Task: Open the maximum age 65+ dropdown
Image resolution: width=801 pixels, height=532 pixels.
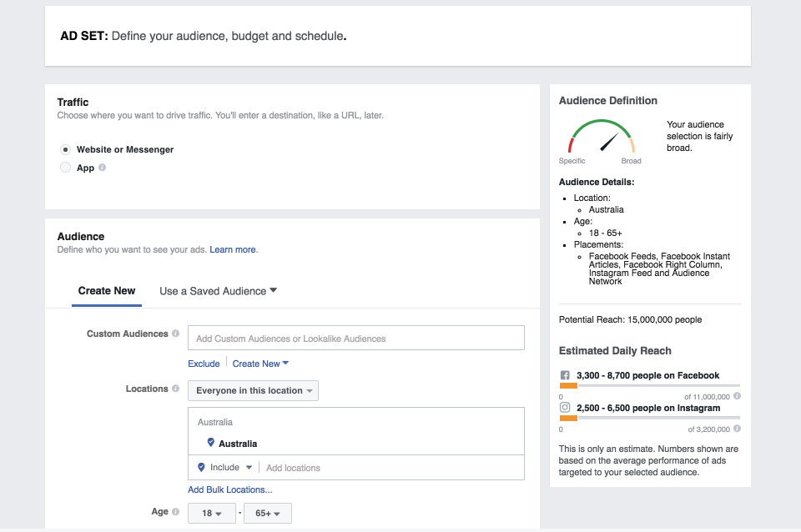Action: coord(268,513)
